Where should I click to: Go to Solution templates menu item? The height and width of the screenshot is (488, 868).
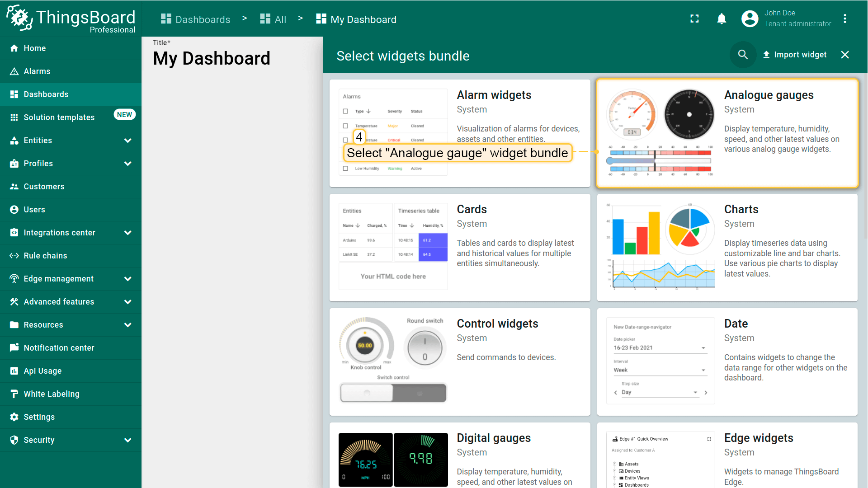tap(59, 117)
